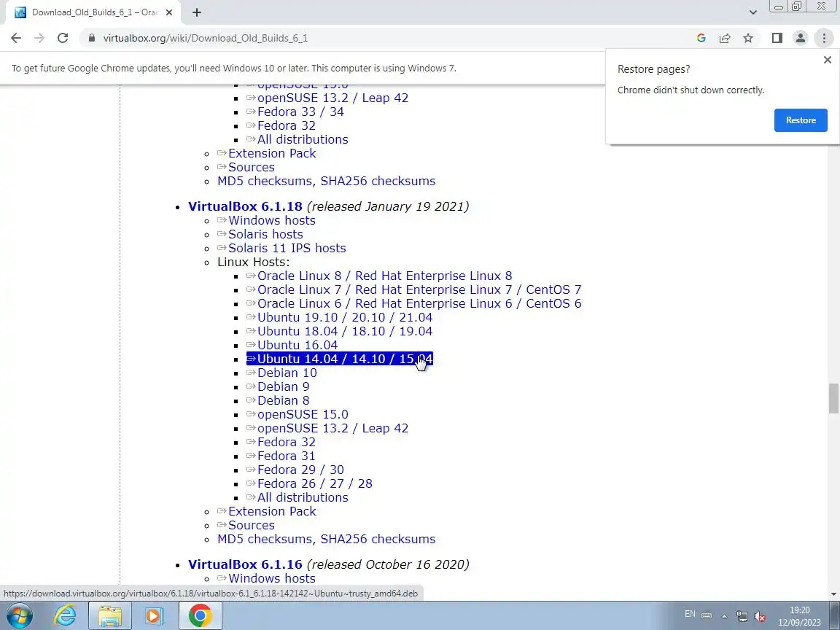The width and height of the screenshot is (840, 630).
Task: Click the vertical scrollbar thumb
Action: [x=833, y=398]
